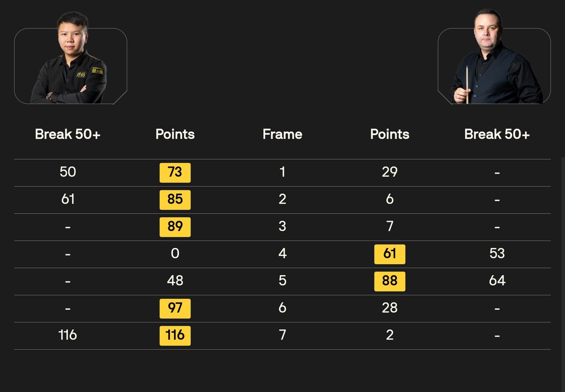
Task: Click the 29 points score in frame 1
Action: tap(389, 172)
